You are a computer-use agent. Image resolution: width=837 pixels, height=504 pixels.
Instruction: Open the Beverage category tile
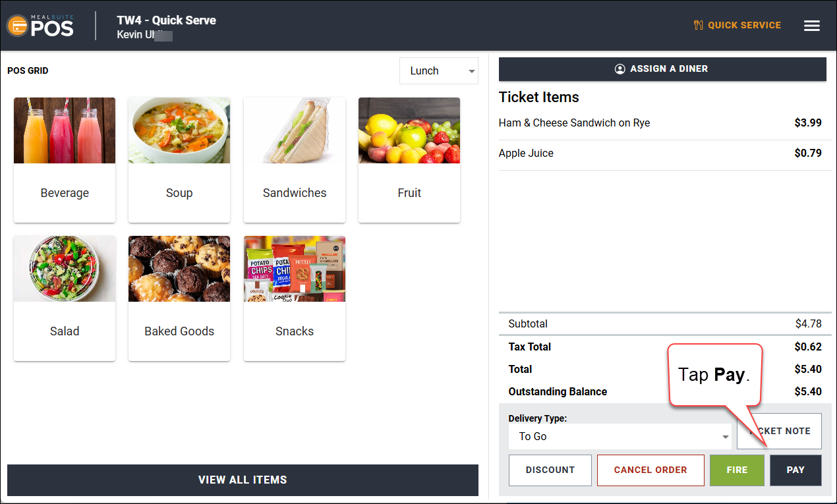[65, 160]
